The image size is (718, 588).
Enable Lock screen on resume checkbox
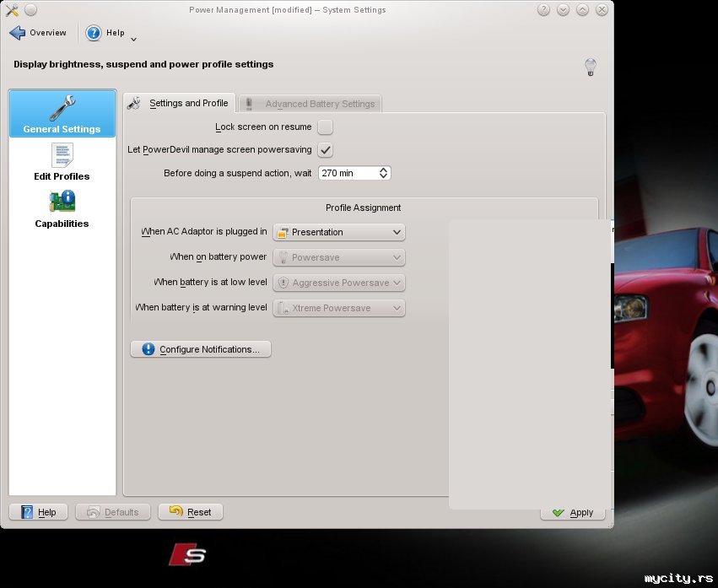tap(325, 127)
